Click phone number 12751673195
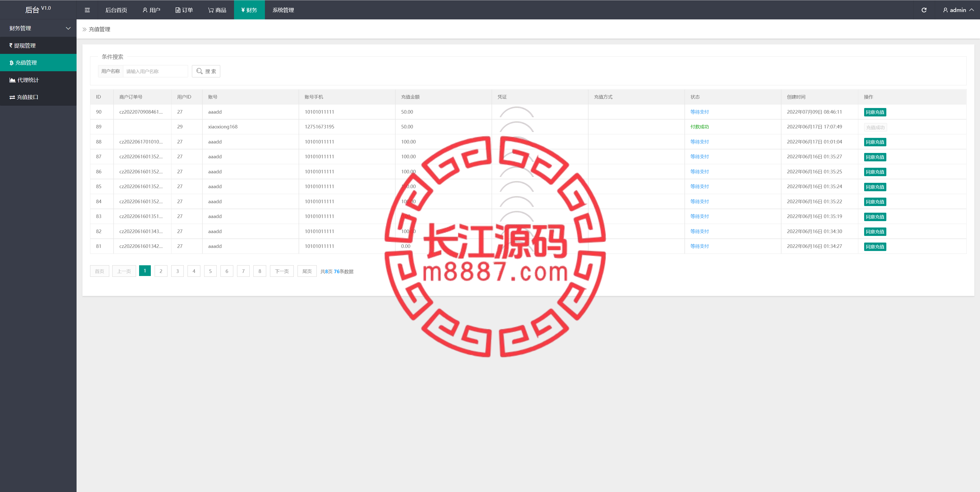The height and width of the screenshot is (492, 980). (x=319, y=127)
